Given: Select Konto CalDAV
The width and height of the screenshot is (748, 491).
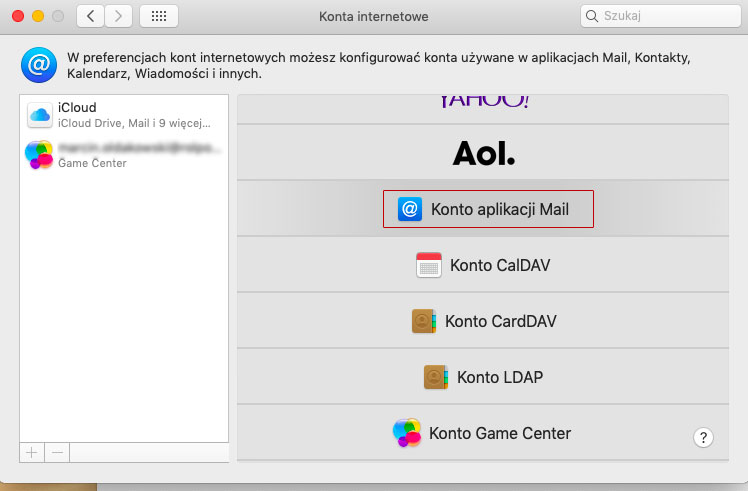Looking at the screenshot, I should pyautogui.click(x=483, y=265).
